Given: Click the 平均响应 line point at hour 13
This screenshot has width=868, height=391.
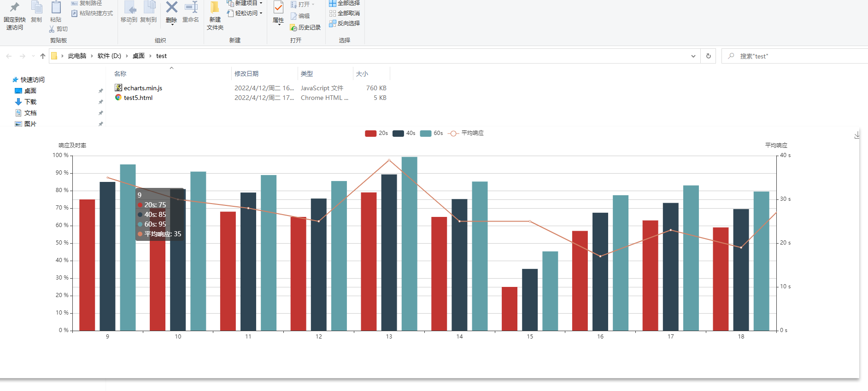Looking at the screenshot, I should point(389,160).
